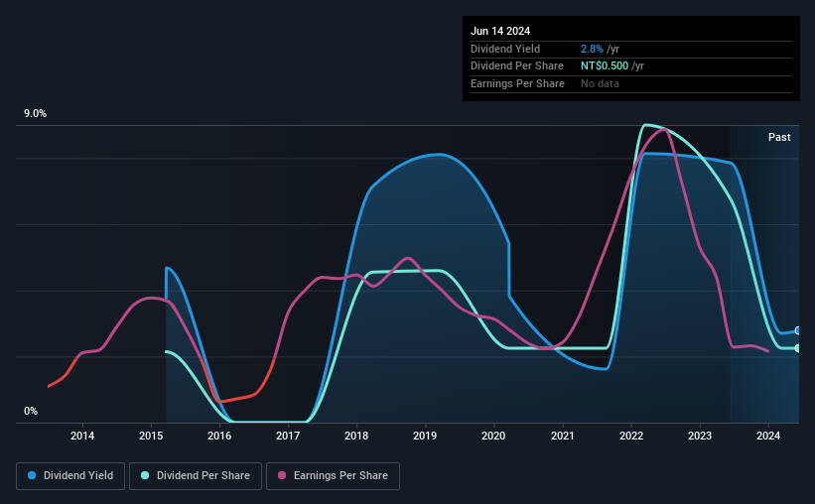Click the Jun 14 2024 tooltip date
This screenshot has height=504, width=815.
(500, 31)
